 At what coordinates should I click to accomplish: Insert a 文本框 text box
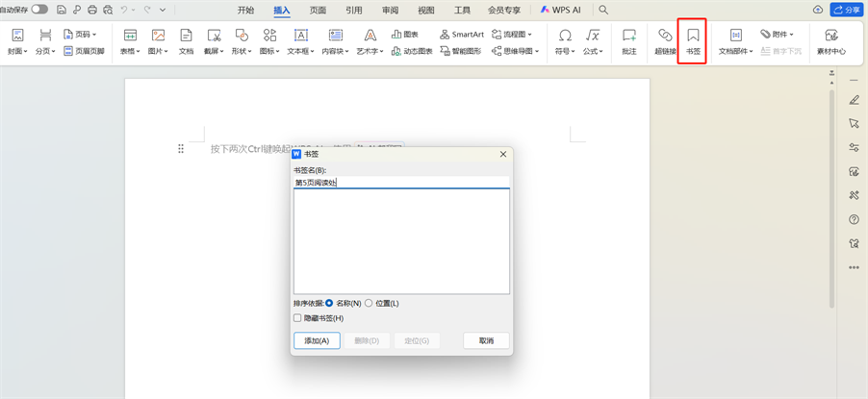click(x=302, y=40)
